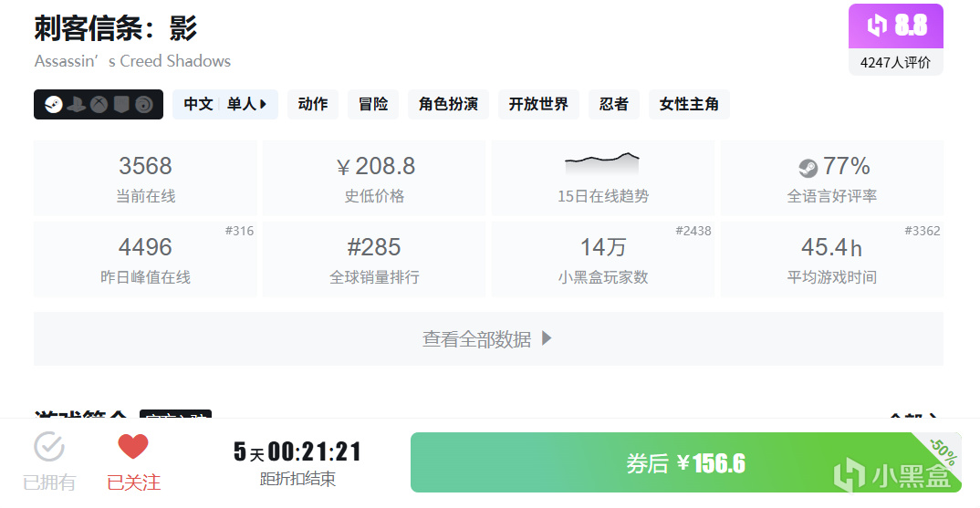
Task: Click the Steam platform icon
Action: [x=54, y=104]
